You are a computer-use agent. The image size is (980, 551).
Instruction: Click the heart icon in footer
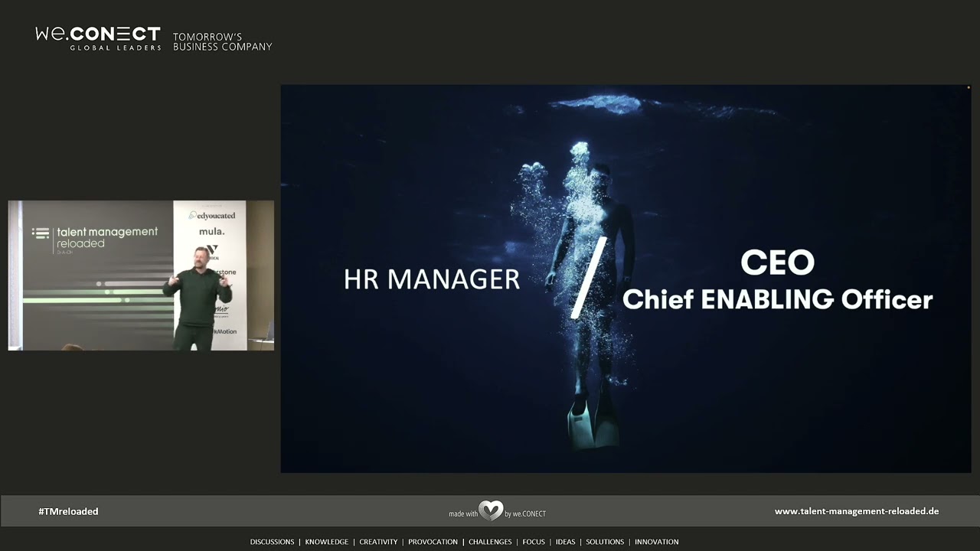click(x=491, y=510)
